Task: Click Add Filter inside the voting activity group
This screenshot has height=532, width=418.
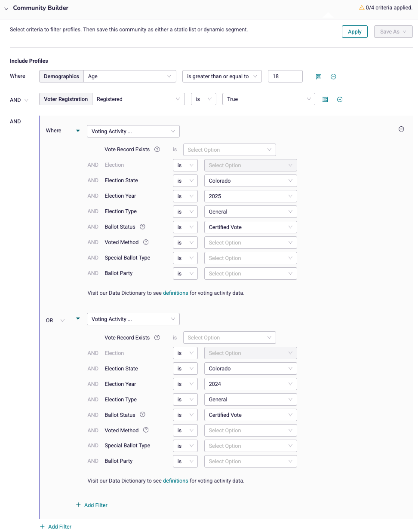Action: [92, 505]
